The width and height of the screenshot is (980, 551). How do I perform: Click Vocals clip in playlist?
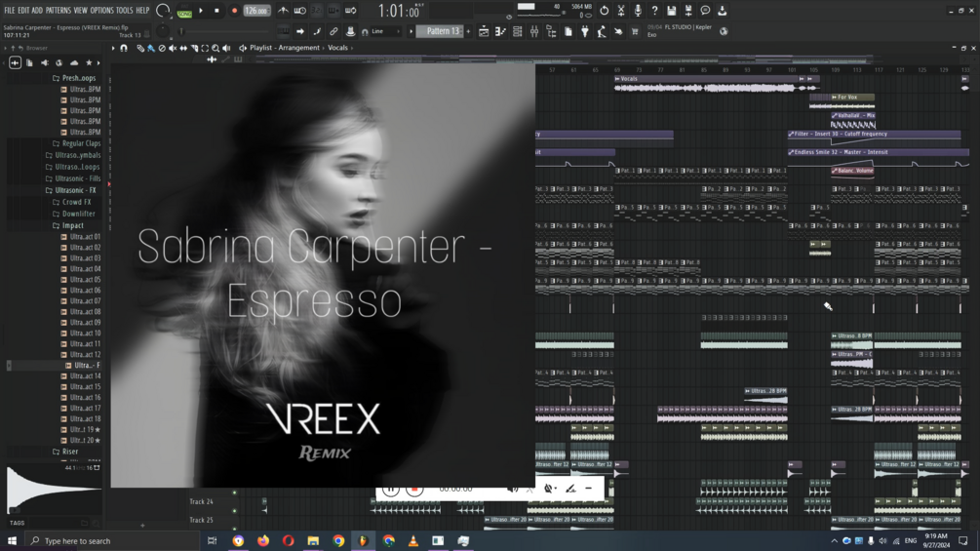point(708,83)
